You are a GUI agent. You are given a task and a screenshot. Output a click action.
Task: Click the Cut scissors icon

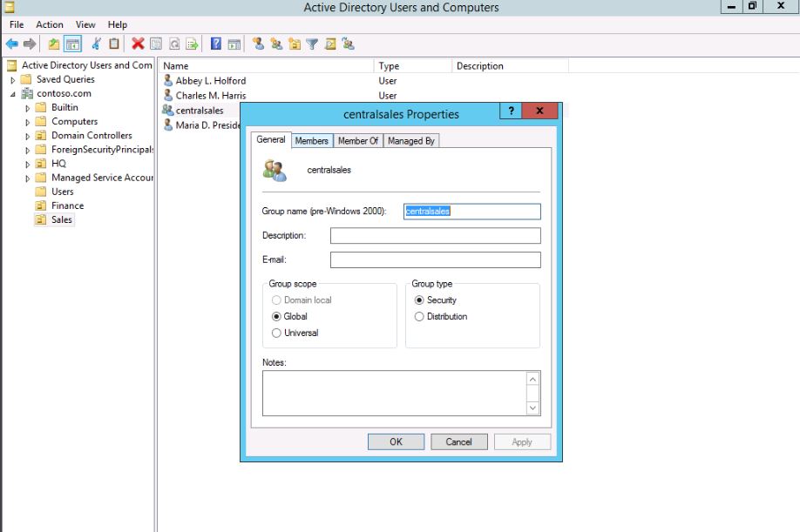pos(96,44)
